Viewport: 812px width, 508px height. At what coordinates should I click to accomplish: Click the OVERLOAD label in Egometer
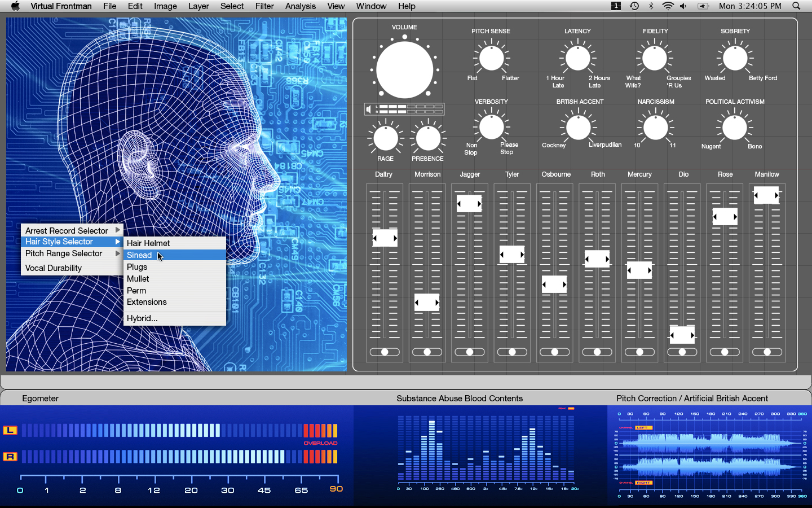pos(321,443)
